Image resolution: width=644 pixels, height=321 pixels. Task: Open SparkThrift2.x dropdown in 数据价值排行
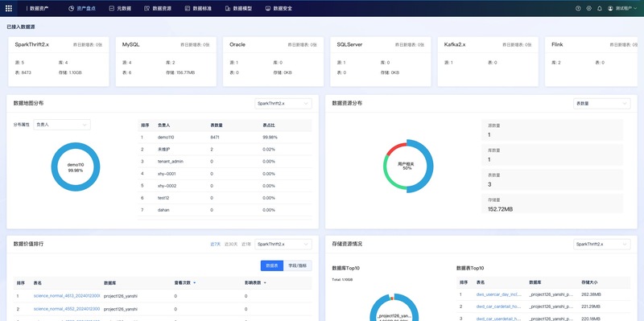click(283, 245)
